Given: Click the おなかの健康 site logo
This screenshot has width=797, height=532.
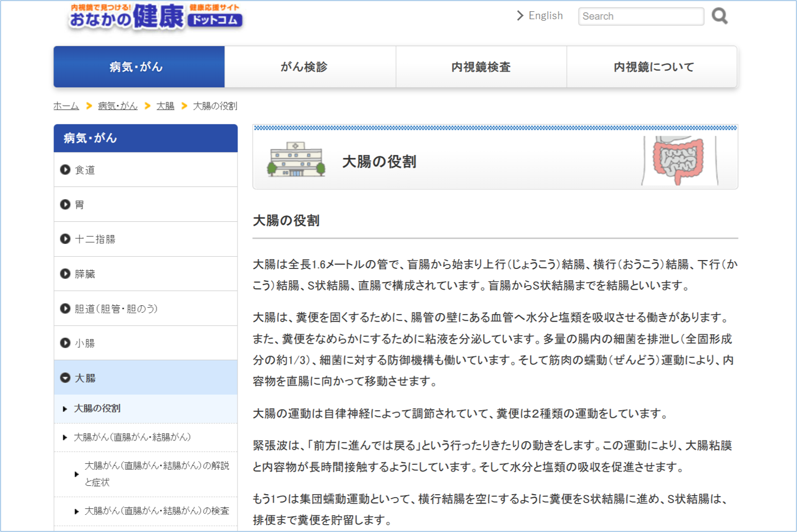Looking at the screenshot, I should tap(156, 17).
